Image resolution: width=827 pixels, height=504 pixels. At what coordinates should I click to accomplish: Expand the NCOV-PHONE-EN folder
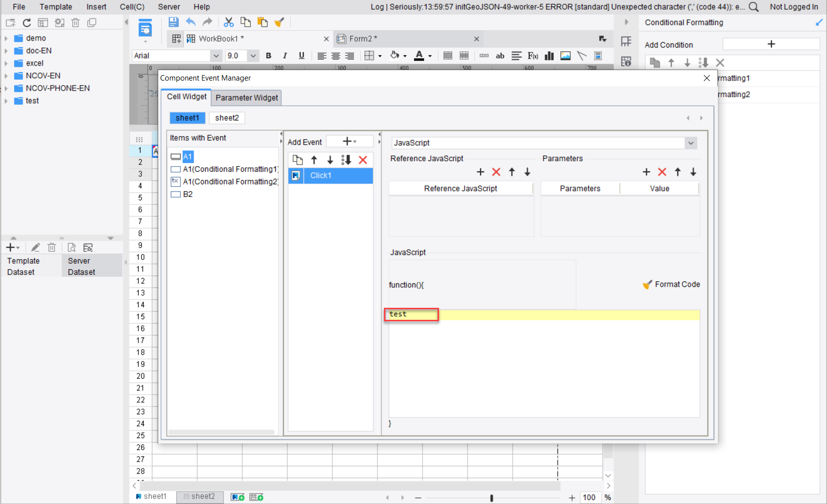[6, 88]
